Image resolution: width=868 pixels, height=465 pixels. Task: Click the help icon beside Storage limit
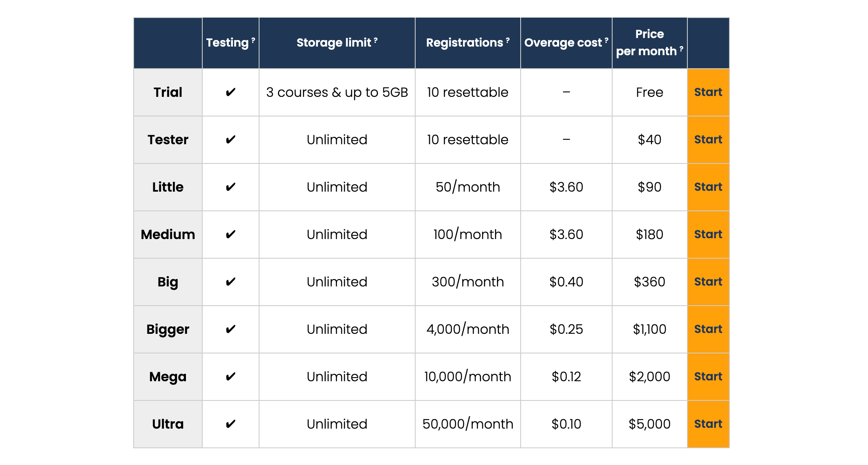pos(376,40)
